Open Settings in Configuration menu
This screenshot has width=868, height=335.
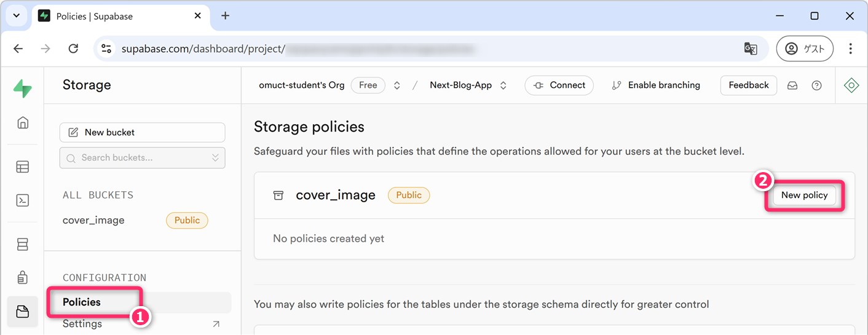(x=82, y=324)
